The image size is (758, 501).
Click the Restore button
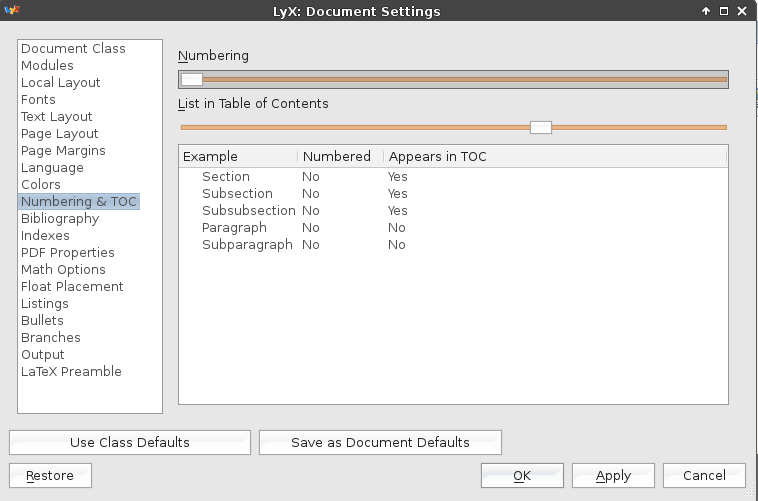(50, 475)
